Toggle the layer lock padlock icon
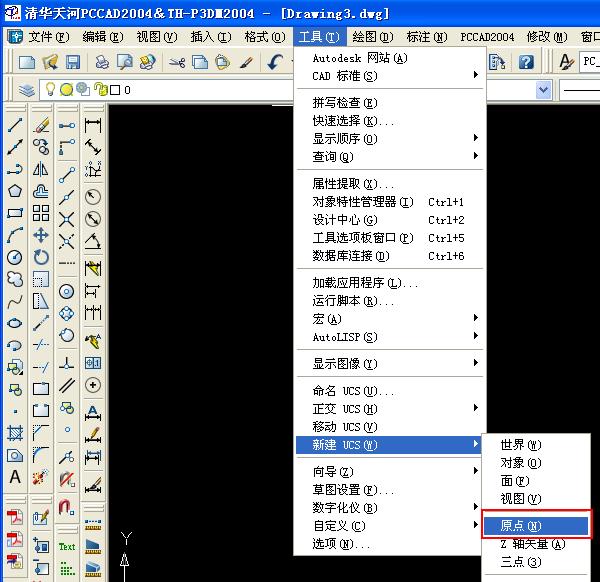600x582 pixels. pos(101,89)
